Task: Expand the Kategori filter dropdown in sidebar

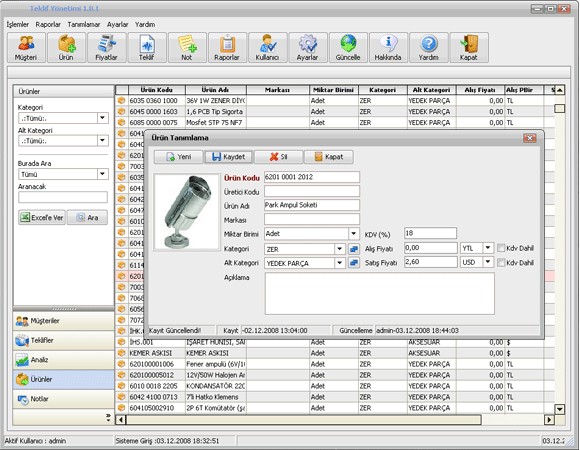Action: tap(102, 118)
